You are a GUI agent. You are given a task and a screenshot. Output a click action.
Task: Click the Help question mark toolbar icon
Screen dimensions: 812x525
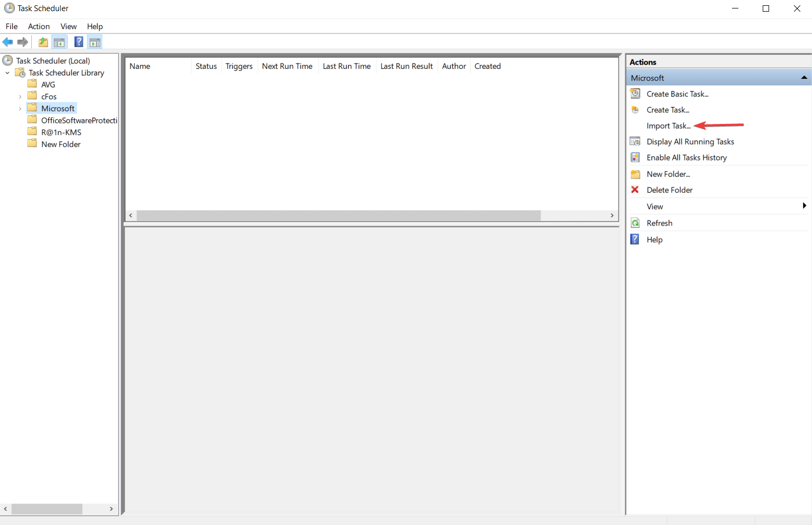[x=78, y=42]
